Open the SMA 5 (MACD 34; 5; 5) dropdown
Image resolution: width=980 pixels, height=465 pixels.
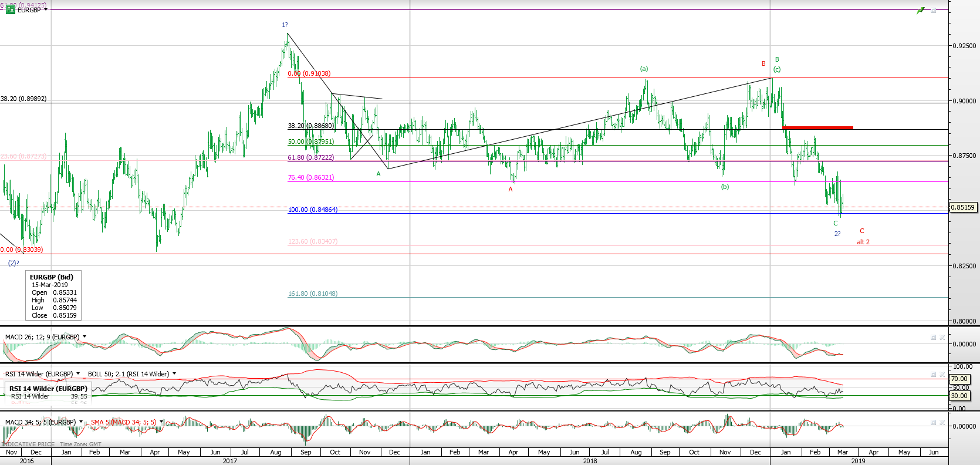pyautogui.click(x=161, y=422)
